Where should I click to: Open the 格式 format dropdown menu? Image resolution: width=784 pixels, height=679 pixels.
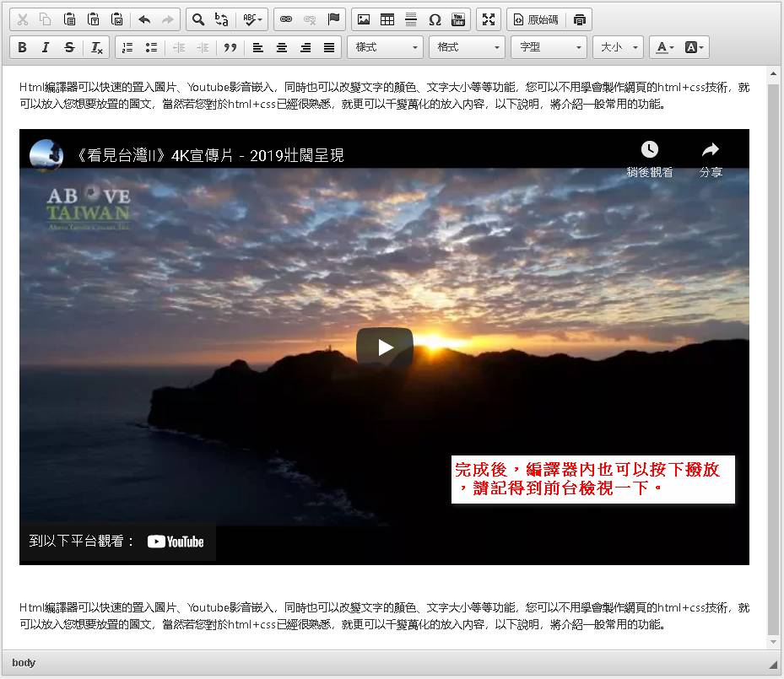(x=467, y=47)
